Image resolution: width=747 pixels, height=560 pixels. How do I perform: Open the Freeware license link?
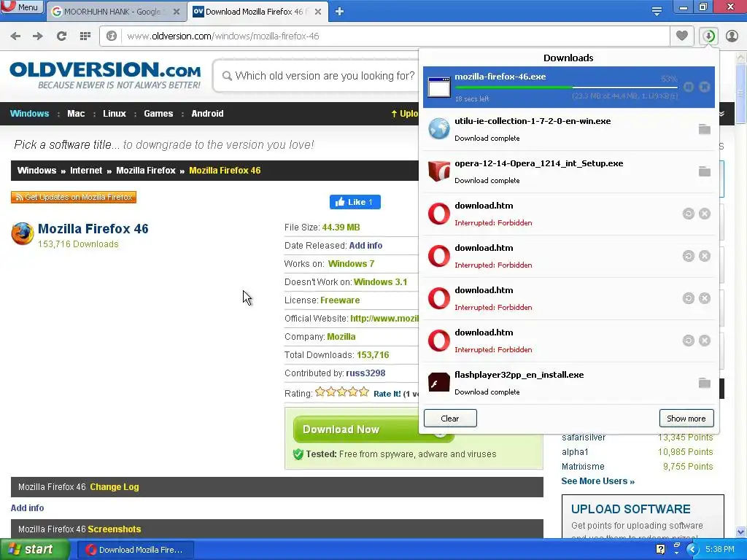pyautogui.click(x=340, y=300)
